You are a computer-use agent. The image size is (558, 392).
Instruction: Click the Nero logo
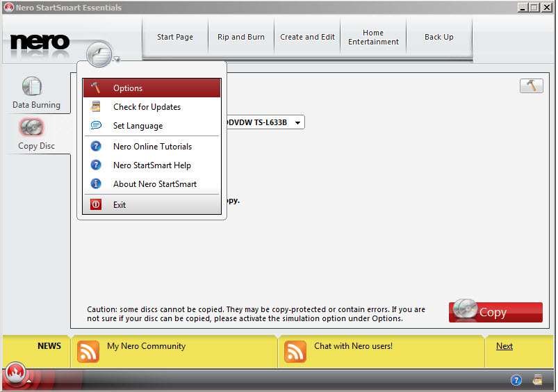[40, 43]
